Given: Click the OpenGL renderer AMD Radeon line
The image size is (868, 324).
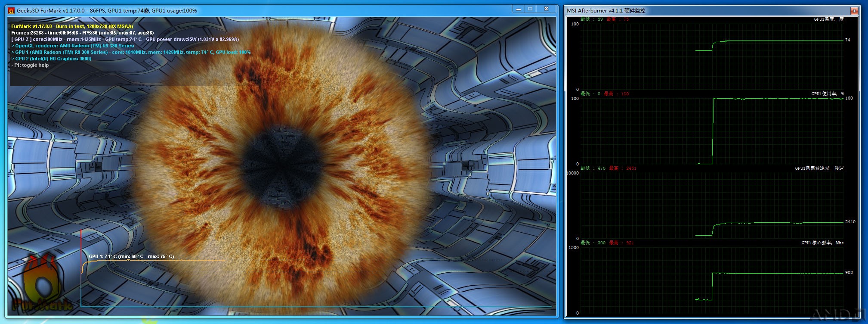Looking at the screenshot, I should point(72,46).
